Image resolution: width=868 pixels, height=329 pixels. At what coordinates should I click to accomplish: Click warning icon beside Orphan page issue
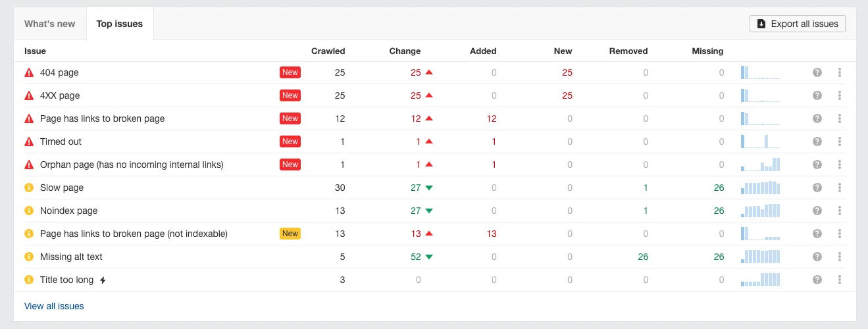(29, 164)
